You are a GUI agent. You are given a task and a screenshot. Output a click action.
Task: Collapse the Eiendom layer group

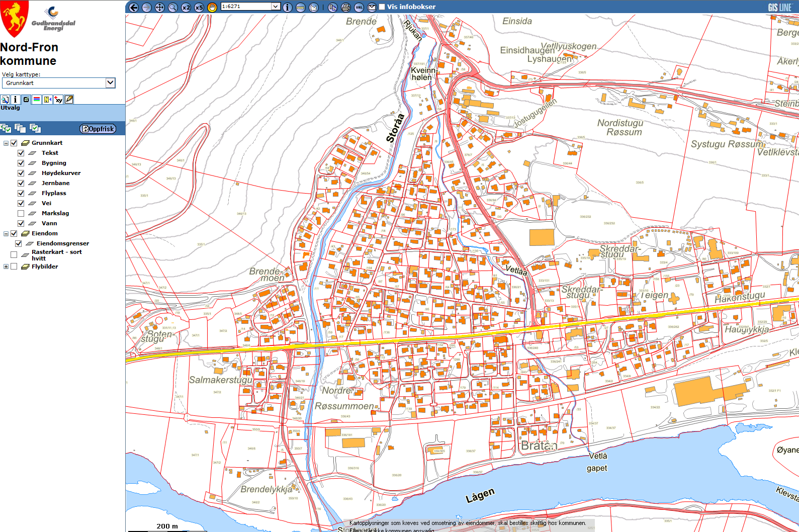coord(6,234)
